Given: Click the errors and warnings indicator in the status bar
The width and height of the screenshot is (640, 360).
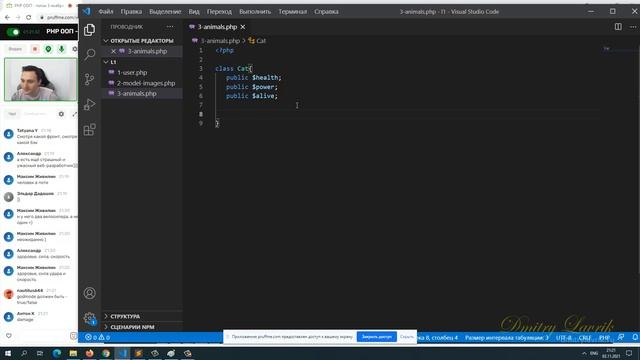Looking at the screenshot, I should click(x=97, y=337).
